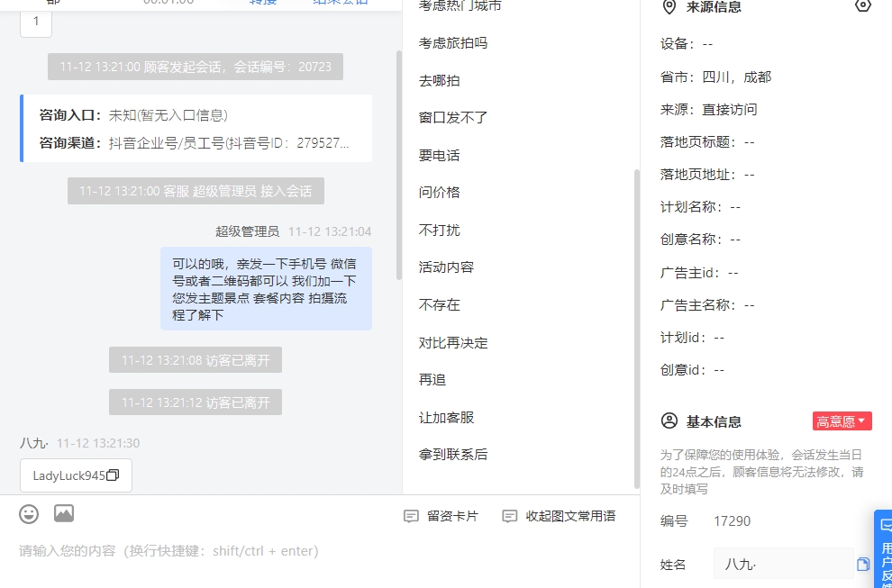892x588 pixels.
Task: Open the 高意愿 intent dropdown
Action: click(842, 421)
